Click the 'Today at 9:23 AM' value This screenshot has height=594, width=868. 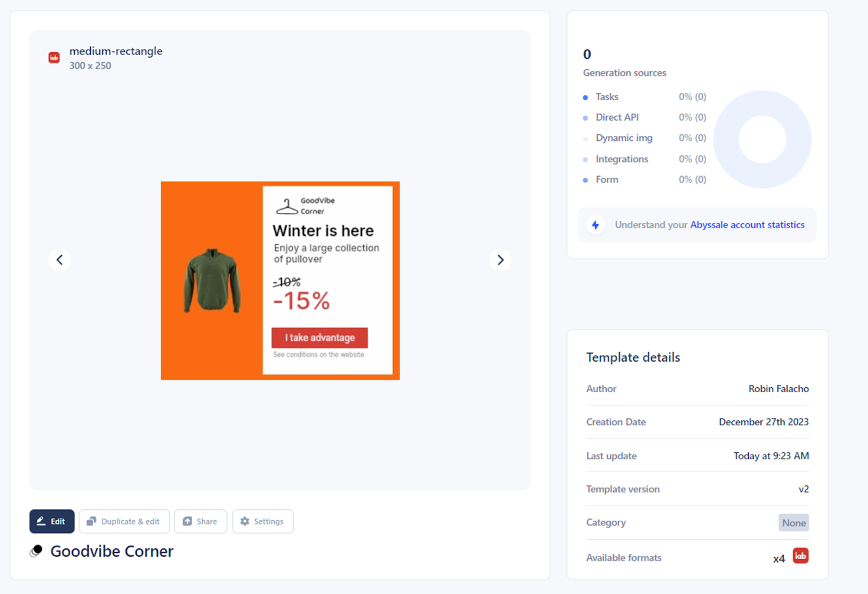click(771, 456)
